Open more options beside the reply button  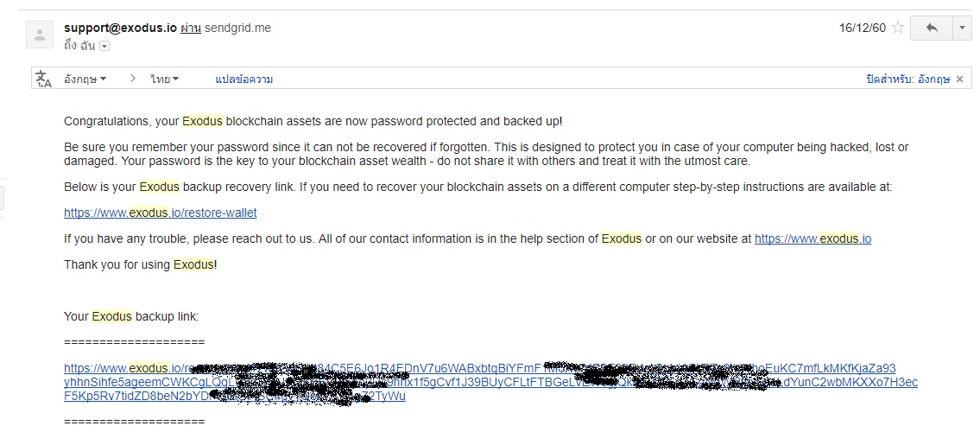[962, 29]
